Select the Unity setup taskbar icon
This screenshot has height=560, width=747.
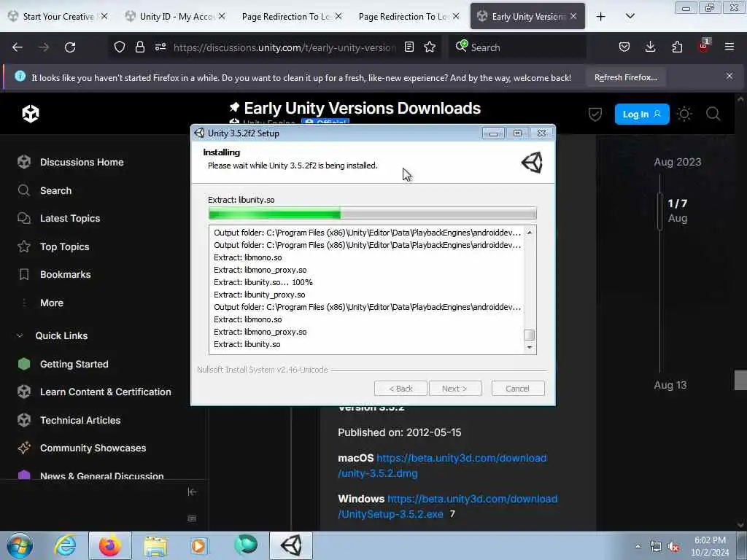point(291,545)
